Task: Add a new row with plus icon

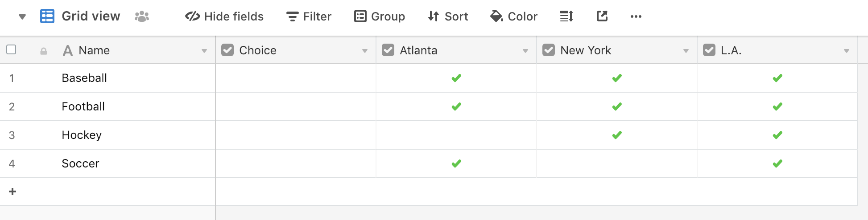Action: [12, 191]
